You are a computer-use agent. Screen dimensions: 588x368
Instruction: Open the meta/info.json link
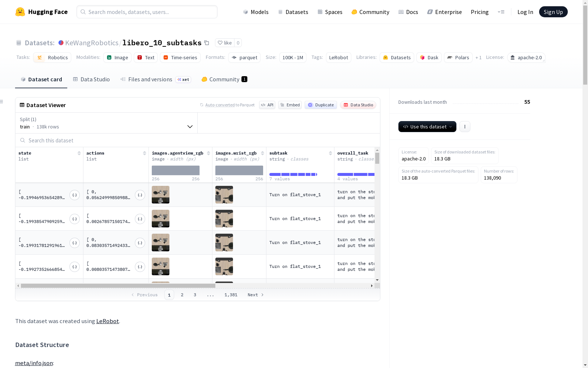tap(34, 363)
